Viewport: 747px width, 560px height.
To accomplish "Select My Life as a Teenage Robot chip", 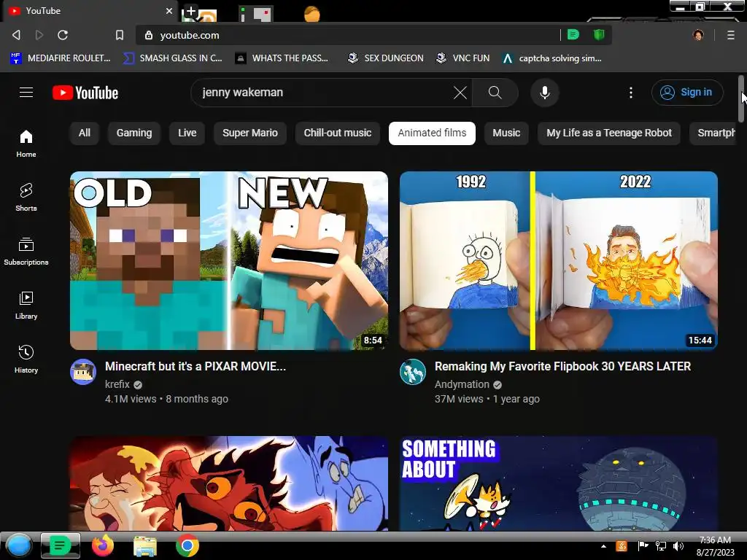I will click(609, 133).
